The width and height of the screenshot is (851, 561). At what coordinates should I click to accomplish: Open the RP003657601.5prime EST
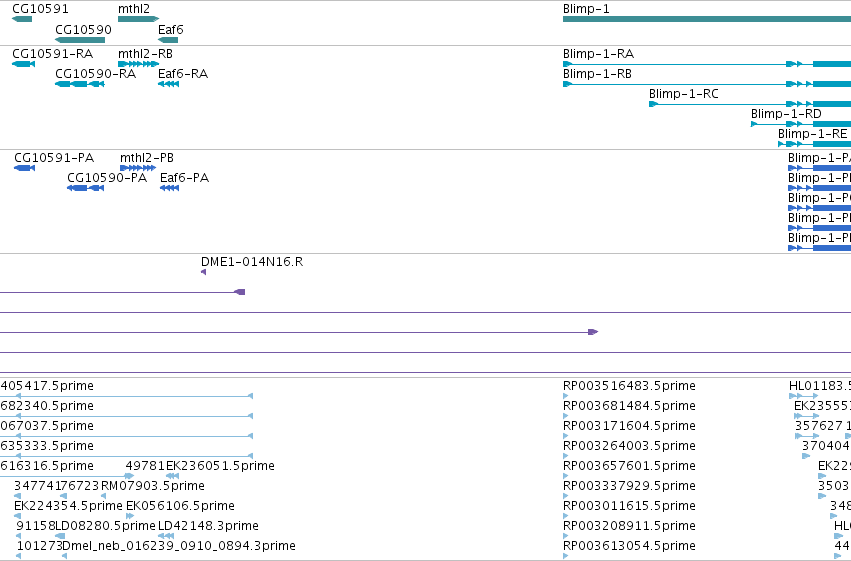pyautogui.click(x=566, y=476)
